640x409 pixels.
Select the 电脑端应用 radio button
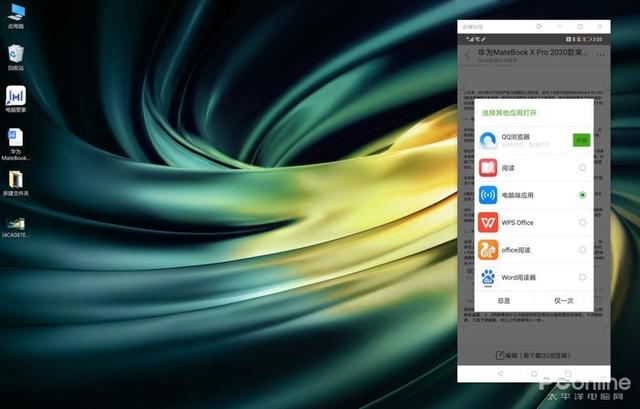pyautogui.click(x=582, y=195)
